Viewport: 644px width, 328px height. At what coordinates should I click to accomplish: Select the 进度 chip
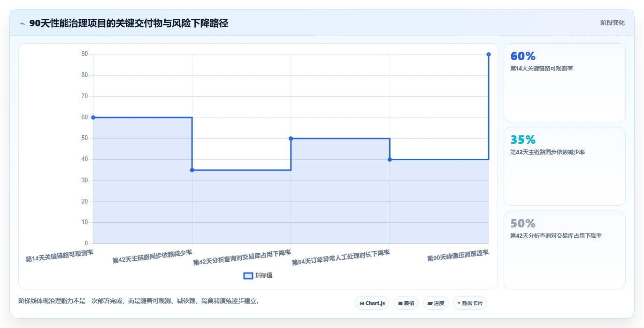pos(436,303)
